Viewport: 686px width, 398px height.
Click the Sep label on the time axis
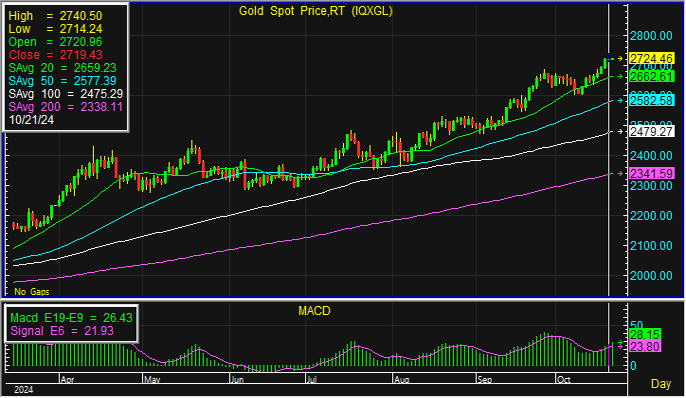pyautogui.click(x=485, y=380)
